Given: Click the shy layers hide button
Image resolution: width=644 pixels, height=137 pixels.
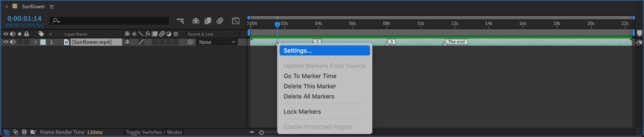Looking at the screenshot, I should (x=196, y=21).
